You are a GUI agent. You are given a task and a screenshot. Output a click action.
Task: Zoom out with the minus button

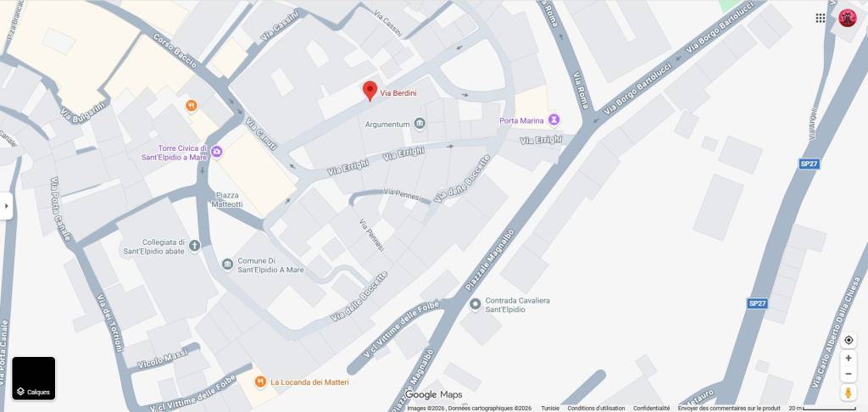click(848, 374)
